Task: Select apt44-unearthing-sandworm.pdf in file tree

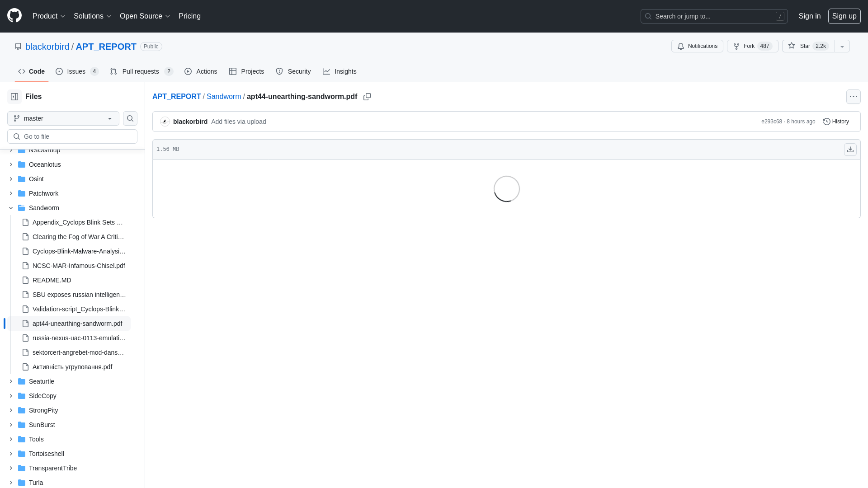Action: [x=77, y=324]
